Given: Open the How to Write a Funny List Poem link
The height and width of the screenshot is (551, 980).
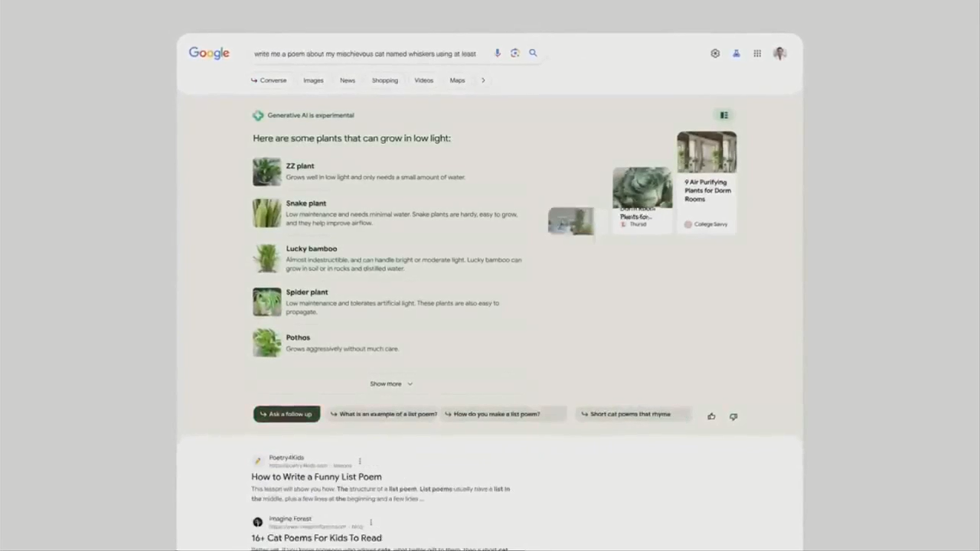Looking at the screenshot, I should click(x=315, y=476).
